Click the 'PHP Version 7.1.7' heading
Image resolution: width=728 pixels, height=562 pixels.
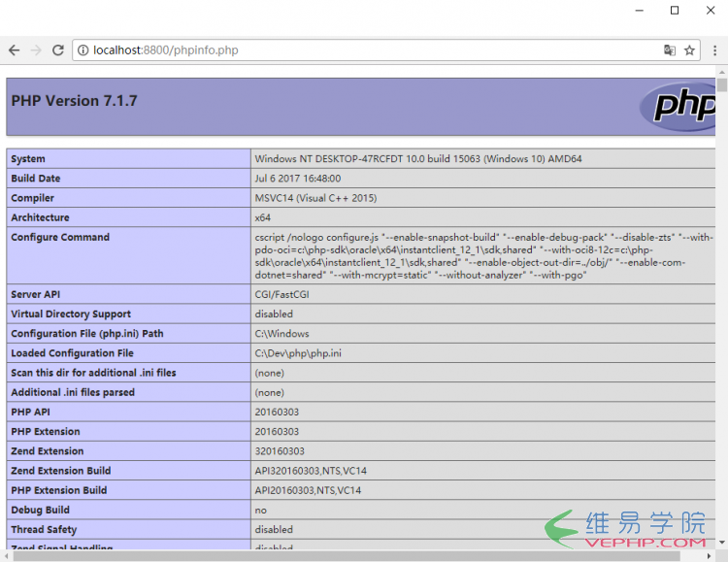pyautogui.click(x=75, y=101)
